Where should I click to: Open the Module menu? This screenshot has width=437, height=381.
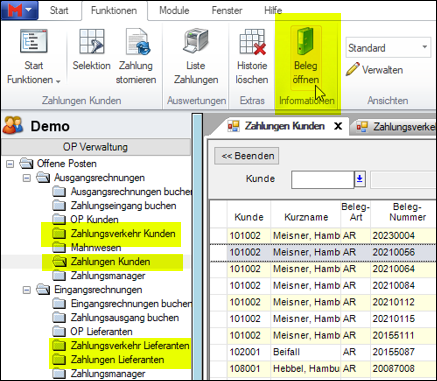pyautogui.click(x=174, y=10)
